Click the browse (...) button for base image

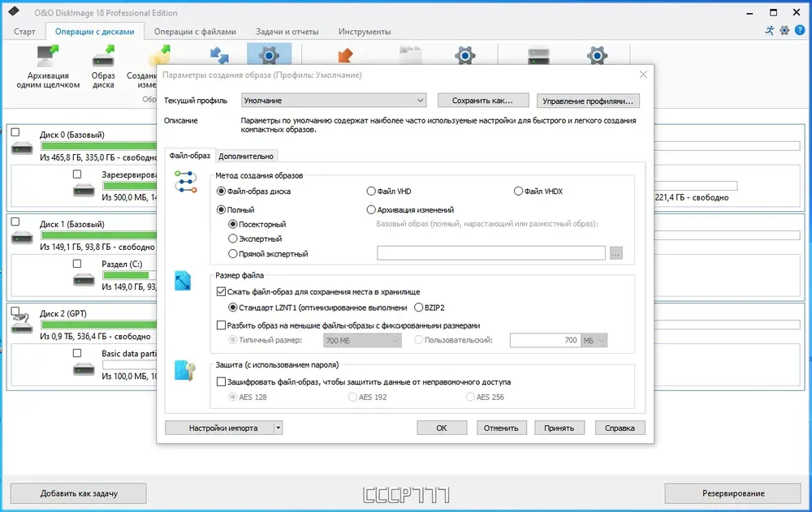615,253
